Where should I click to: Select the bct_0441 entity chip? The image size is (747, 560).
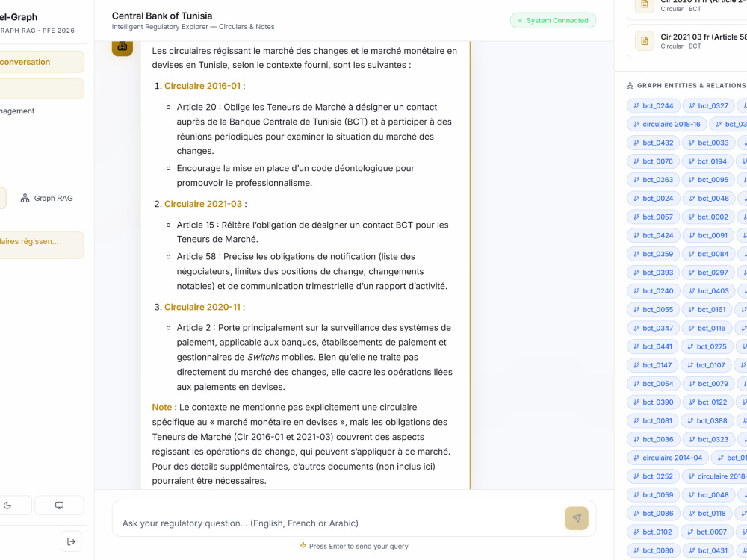[x=653, y=347]
